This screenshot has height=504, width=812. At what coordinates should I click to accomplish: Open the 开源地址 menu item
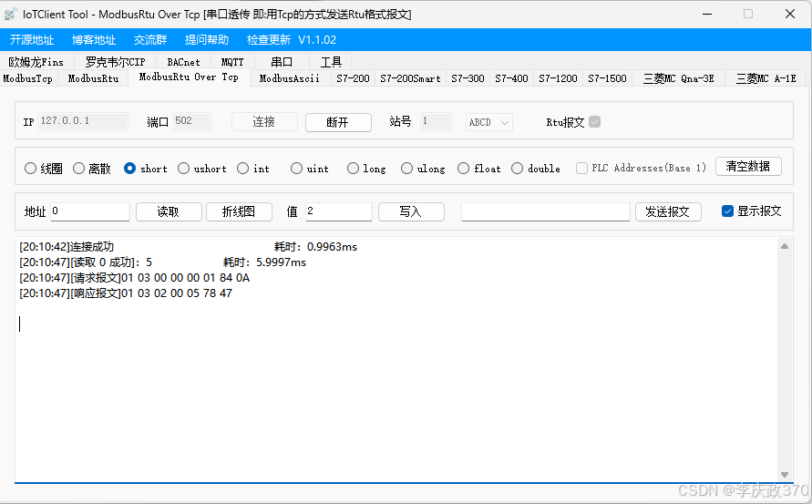32,40
